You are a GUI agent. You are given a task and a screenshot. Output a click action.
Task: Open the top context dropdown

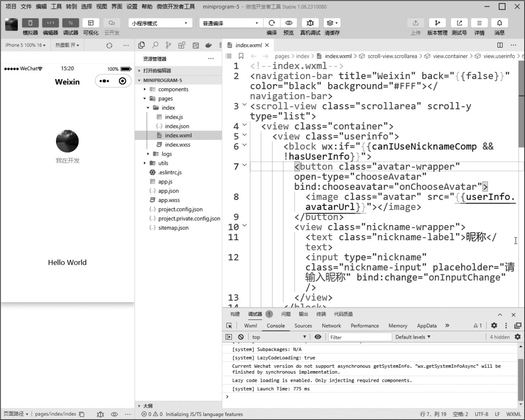[279, 337]
